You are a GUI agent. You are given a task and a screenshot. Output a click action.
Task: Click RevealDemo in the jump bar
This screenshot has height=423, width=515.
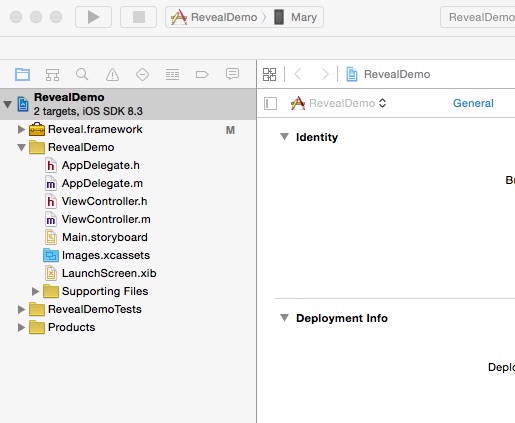pos(397,74)
